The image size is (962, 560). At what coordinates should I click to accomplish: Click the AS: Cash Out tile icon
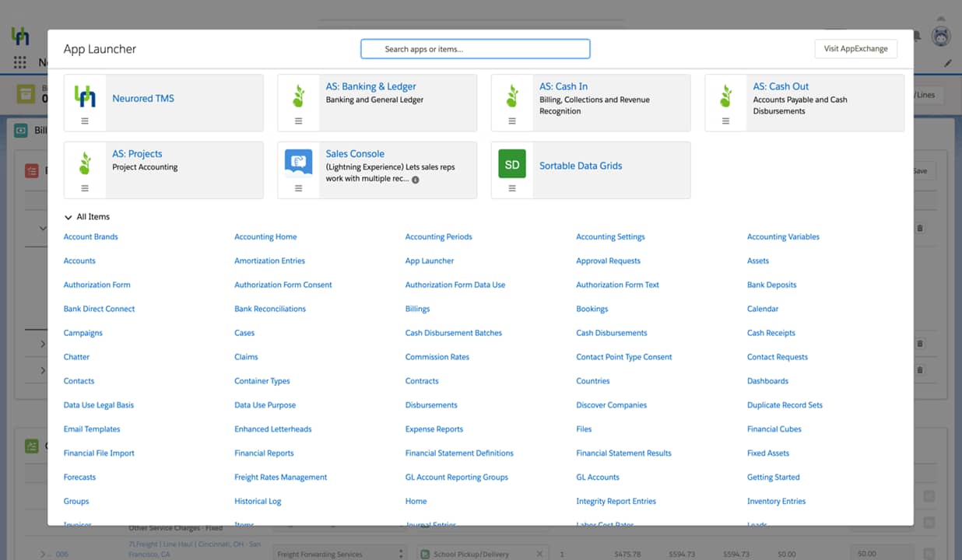[725, 96]
